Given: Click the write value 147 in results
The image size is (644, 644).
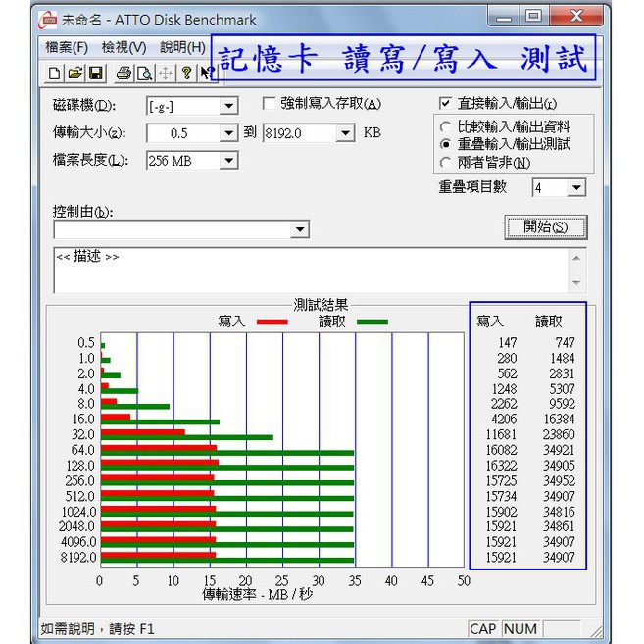Looking at the screenshot, I should (x=508, y=342).
